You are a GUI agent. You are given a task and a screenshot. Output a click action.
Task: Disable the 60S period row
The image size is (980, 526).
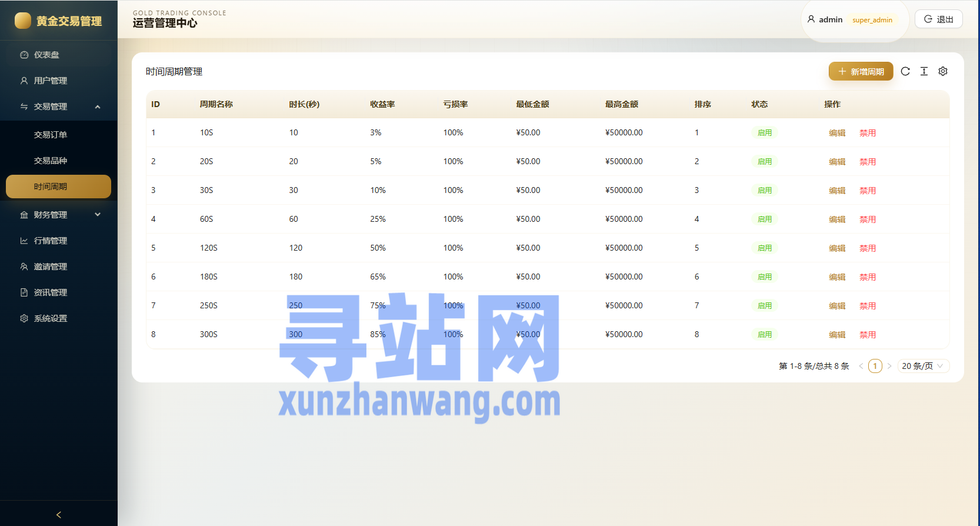[868, 219]
